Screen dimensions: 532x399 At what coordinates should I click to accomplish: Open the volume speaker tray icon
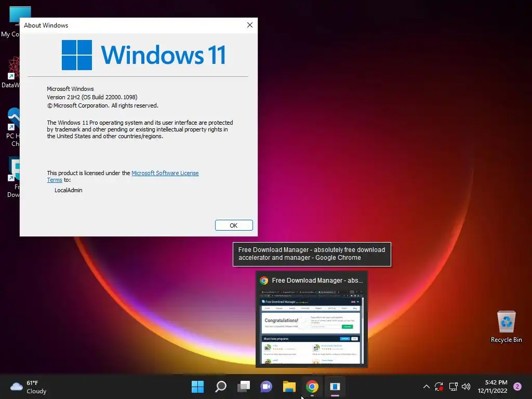point(466,387)
